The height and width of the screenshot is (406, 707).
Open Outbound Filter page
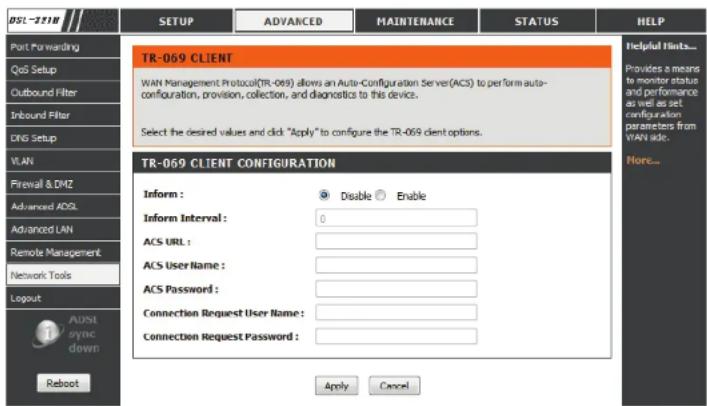pyautogui.click(x=63, y=92)
